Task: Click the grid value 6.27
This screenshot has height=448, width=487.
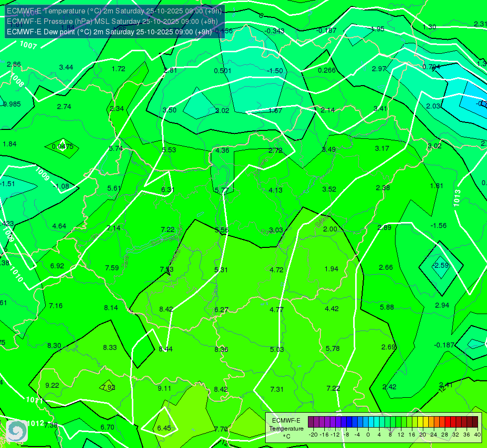Action: pyautogui.click(x=221, y=310)
